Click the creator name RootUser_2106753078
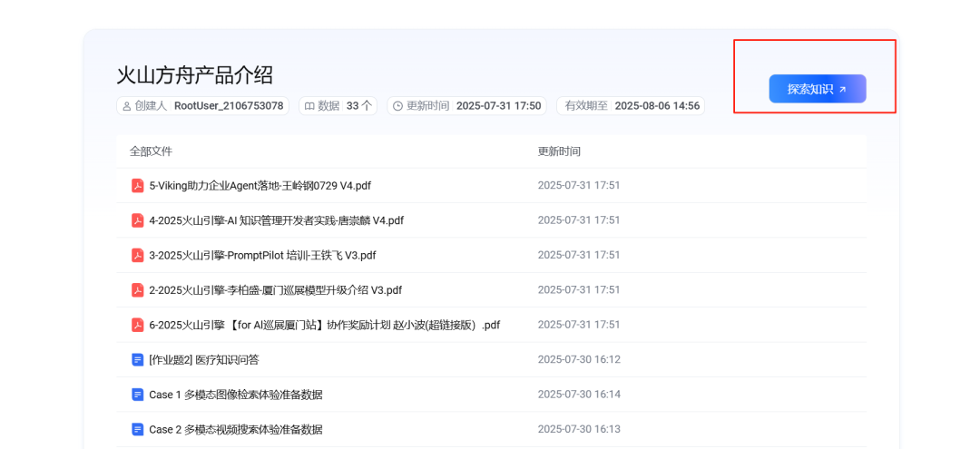Image resolution: width=980 pixels, height=449 pixels. point(229,106)
